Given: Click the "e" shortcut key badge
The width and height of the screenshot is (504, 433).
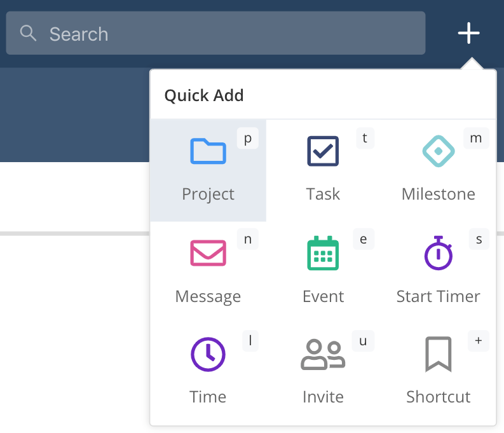Looking at the screenshot, I should 363,239.
